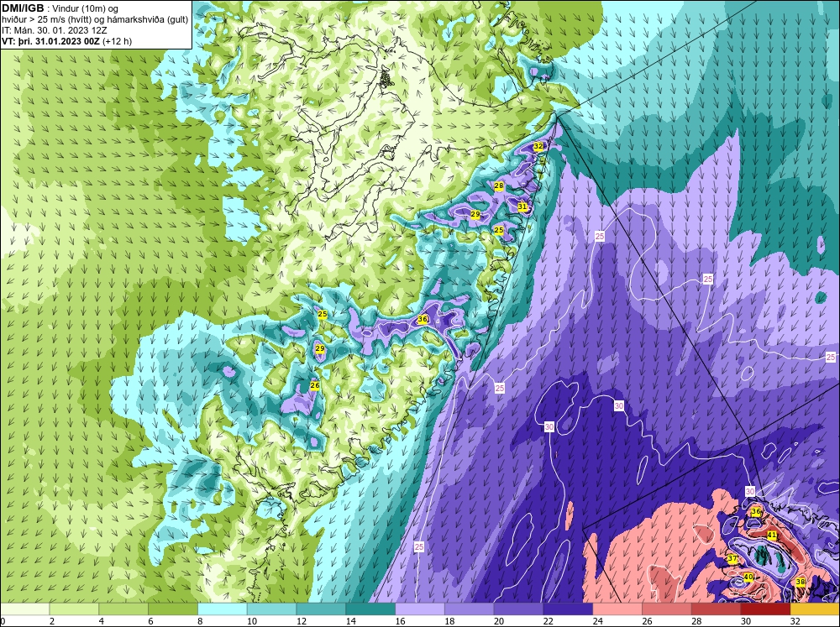
Task: Click the legend scale number 24
Action: (x=597, y=621)
